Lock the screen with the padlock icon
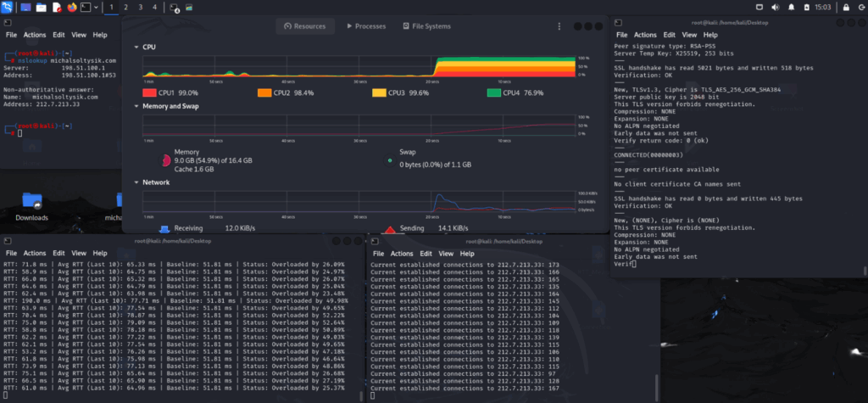 [846, 7]
